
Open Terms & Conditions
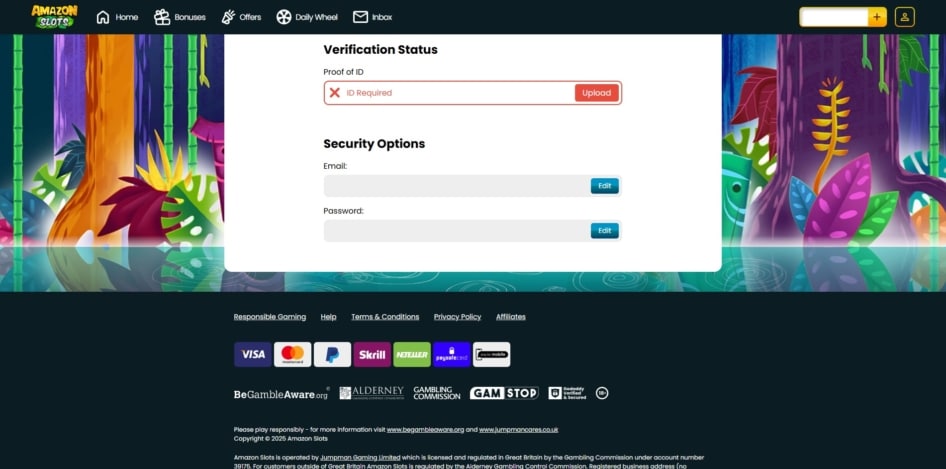[x=385, y=317]
